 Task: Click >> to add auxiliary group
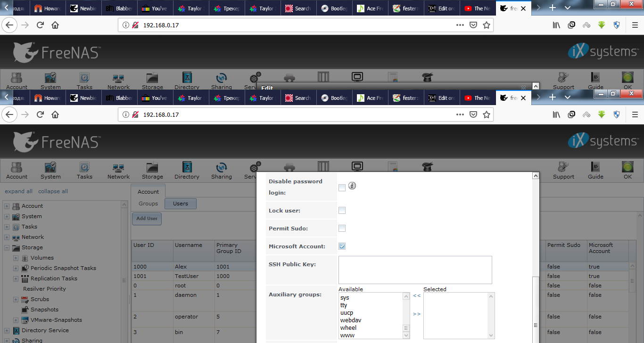(x=417, y=314)
